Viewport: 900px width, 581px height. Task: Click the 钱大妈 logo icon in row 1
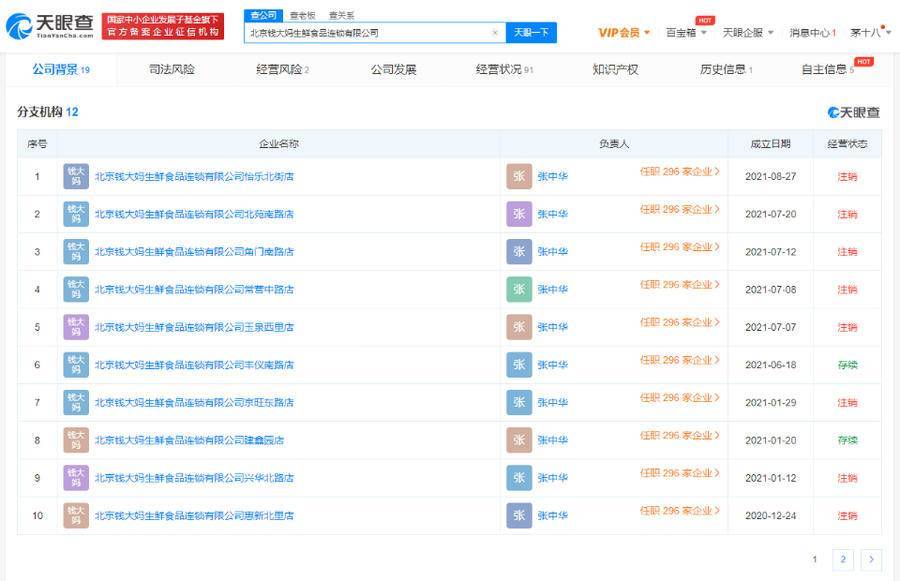(x=76, y=177)
